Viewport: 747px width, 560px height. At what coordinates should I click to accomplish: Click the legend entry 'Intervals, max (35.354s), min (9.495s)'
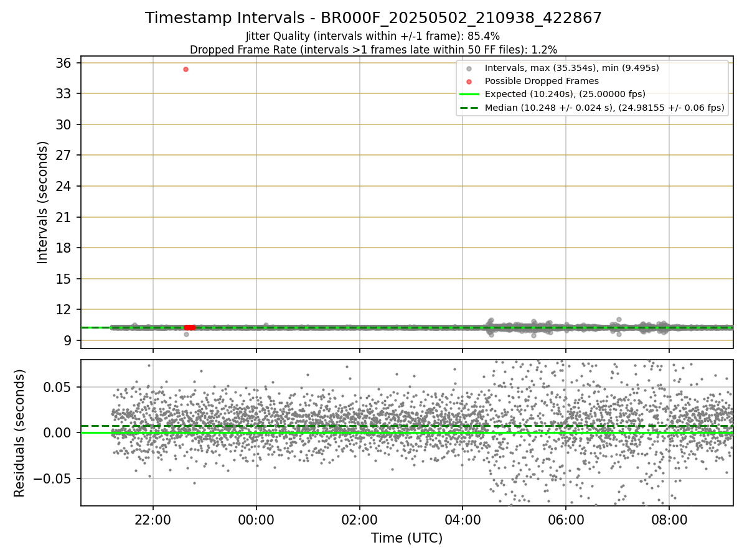tap(571, 68)
